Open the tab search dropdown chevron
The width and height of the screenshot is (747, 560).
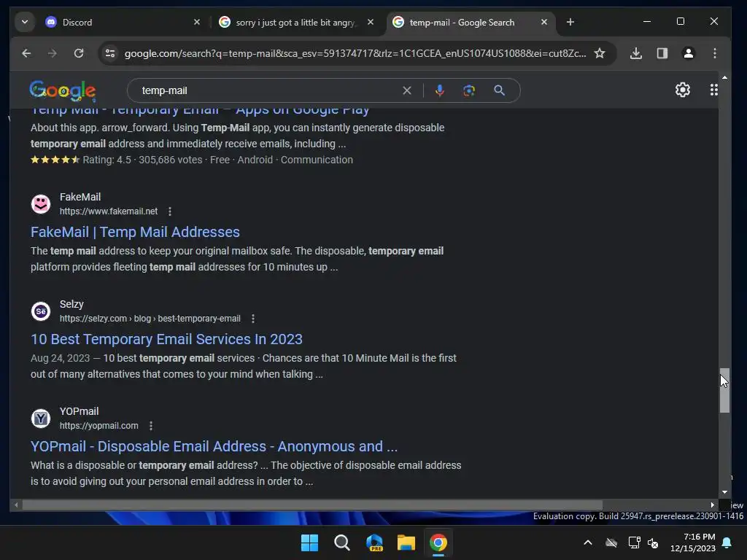25,22
